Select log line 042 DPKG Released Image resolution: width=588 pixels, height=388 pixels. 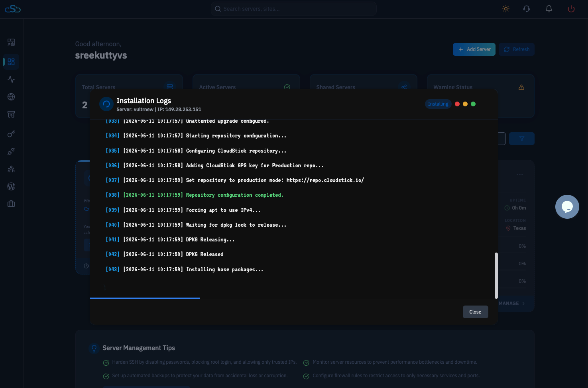point(165,255)
